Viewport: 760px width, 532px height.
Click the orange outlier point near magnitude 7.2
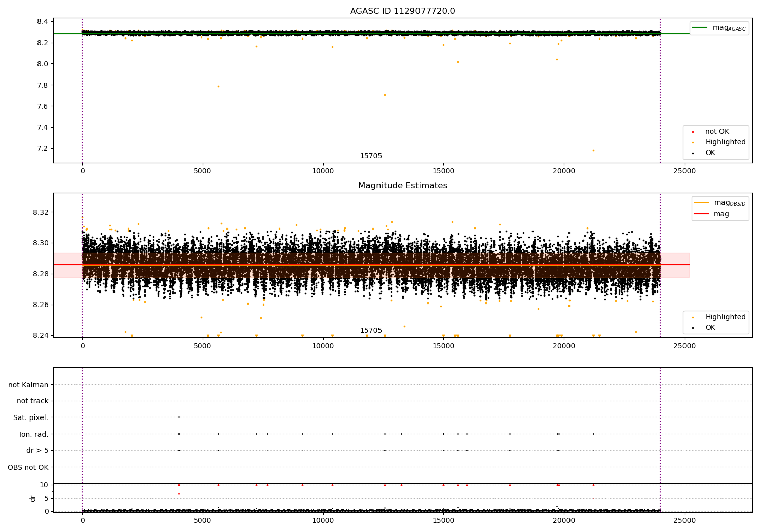(x=593, y=150)
